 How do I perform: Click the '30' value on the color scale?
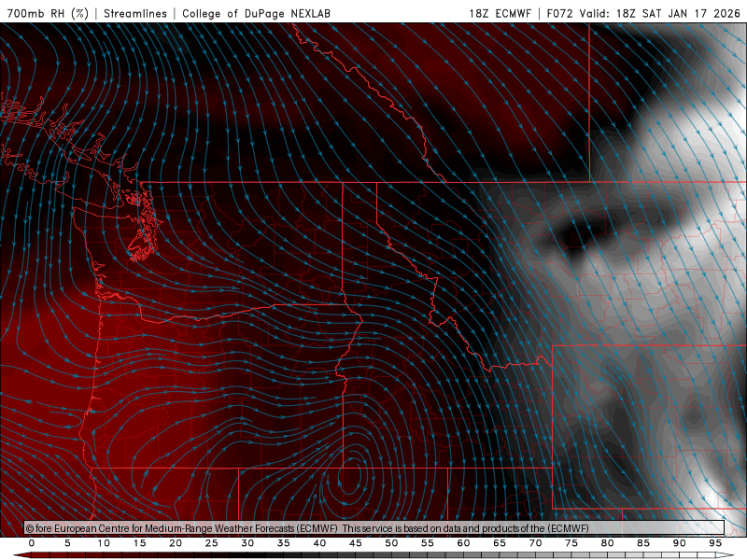(247, 543)
